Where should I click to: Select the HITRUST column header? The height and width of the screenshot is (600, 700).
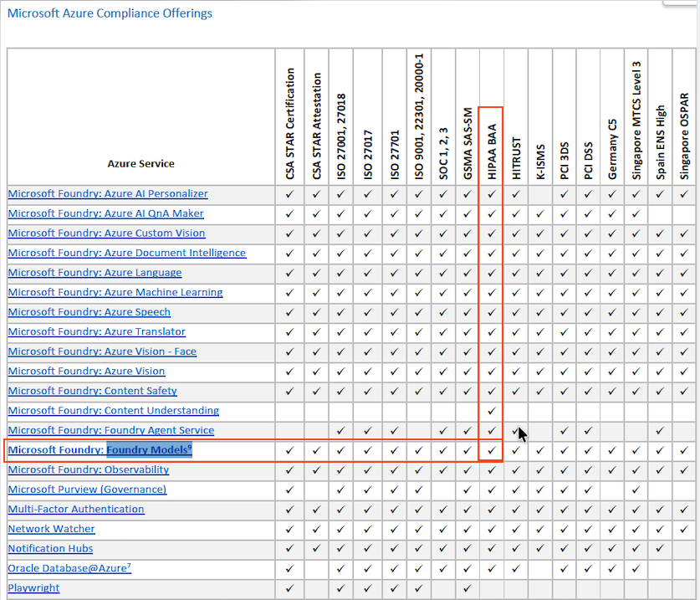(516, 158)
